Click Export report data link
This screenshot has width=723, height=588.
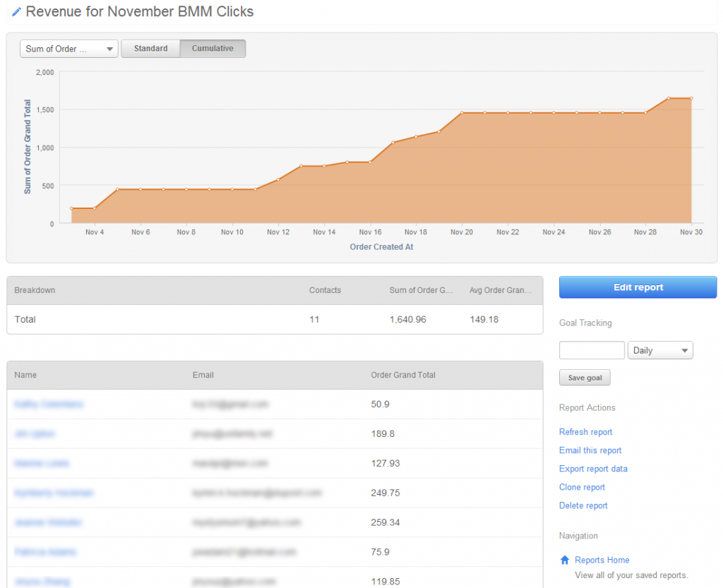(593, 469)
